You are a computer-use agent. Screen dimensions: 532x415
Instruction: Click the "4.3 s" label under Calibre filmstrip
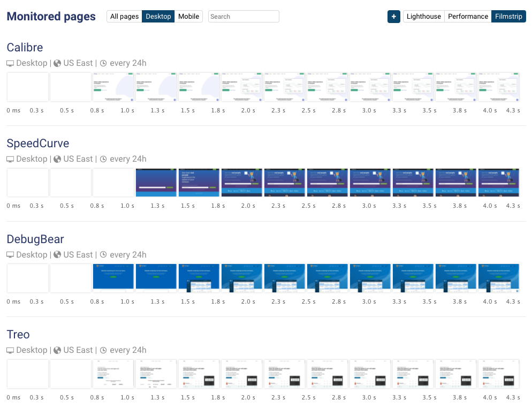click(x=513, y=111)
